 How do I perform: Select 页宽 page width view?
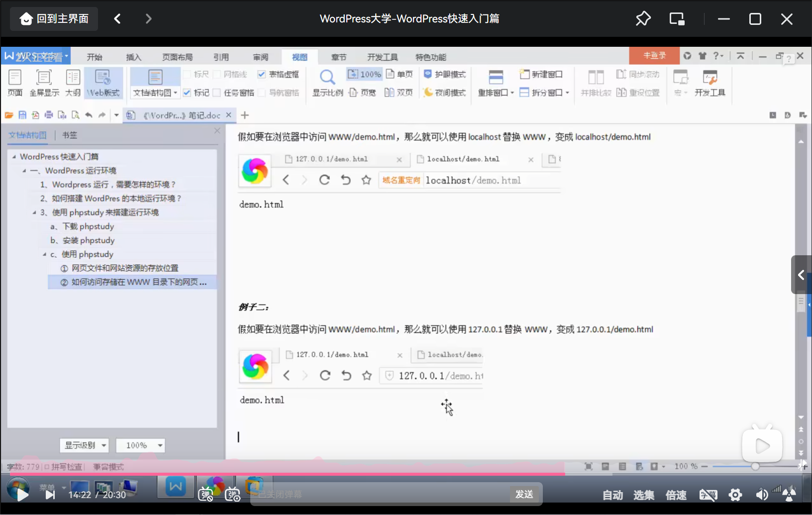363,93
